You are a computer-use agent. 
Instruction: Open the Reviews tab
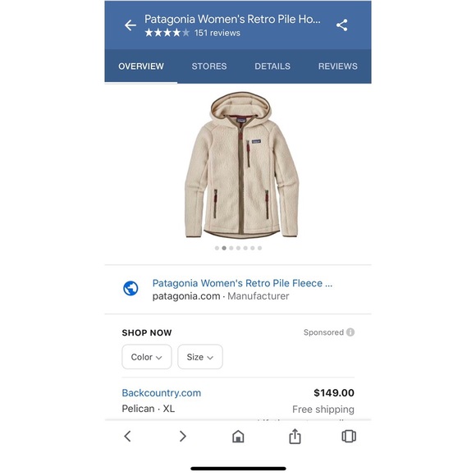tap(338, 66)
